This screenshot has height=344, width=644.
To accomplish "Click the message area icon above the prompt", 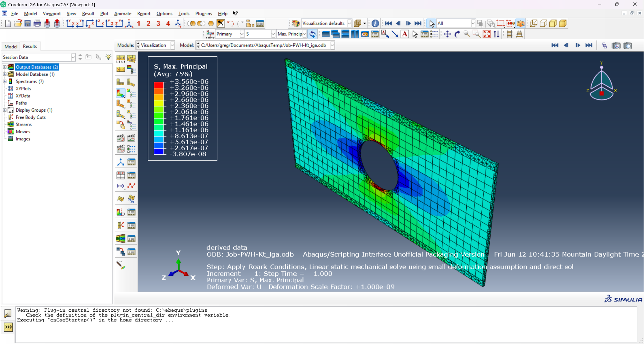I will [8, 313].
